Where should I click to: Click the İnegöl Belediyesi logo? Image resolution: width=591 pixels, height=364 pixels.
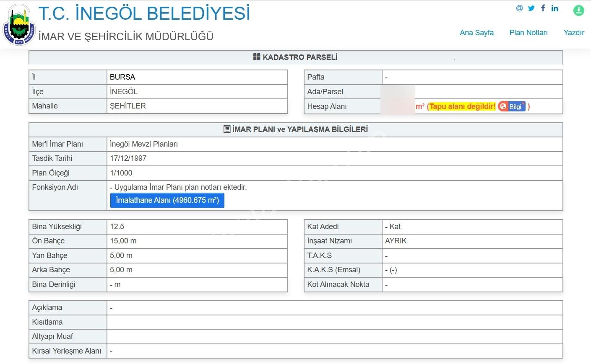pos(19,25)
